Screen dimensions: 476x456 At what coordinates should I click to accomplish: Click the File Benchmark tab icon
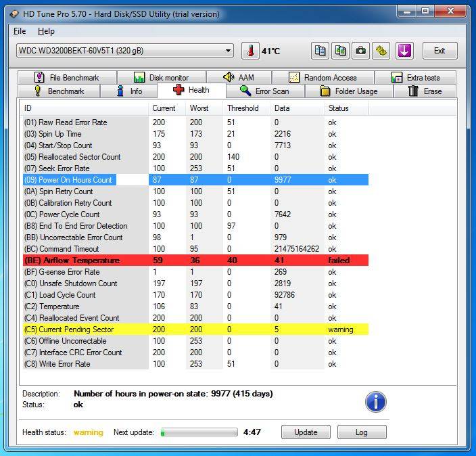(x=39, y=78)
